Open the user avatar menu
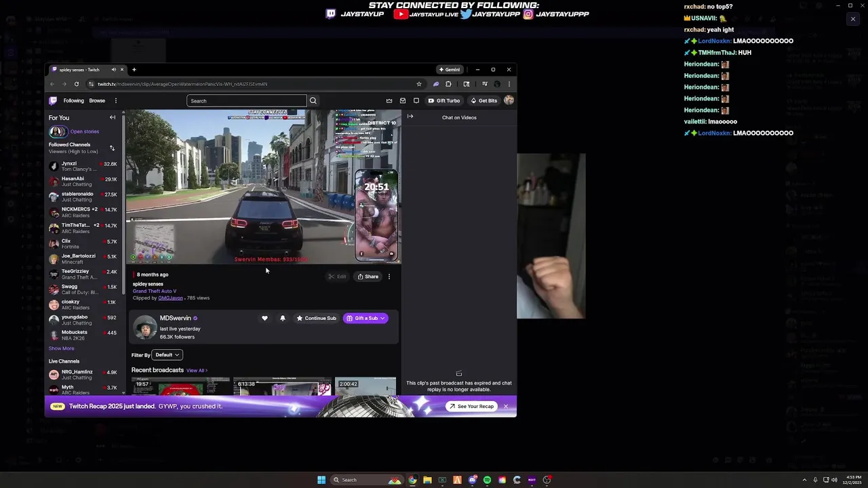This screenshot has height=488, width=868. (509, 100)
